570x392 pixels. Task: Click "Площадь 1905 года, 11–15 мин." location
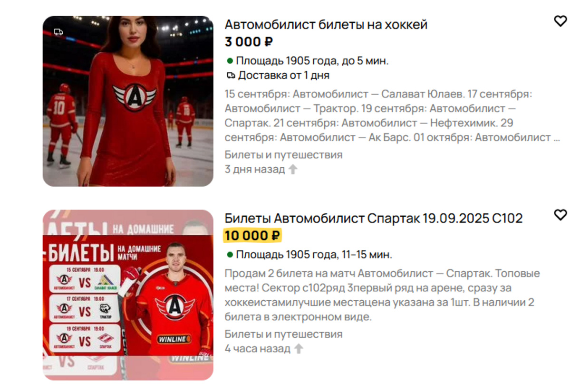pos(314,255)
